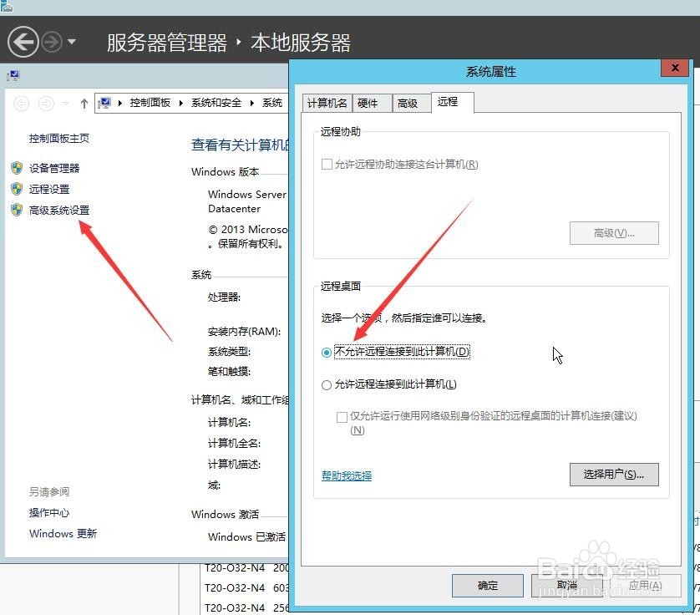
Task: Check the network level authentication (建议) checkbox
Action: [341, 415]
